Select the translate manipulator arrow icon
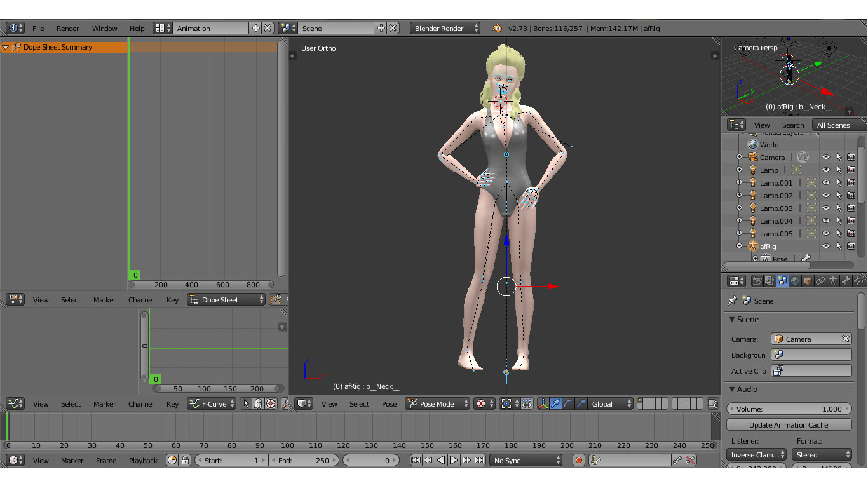The height and width of the screenshot is (488, 868). (555, 403)
